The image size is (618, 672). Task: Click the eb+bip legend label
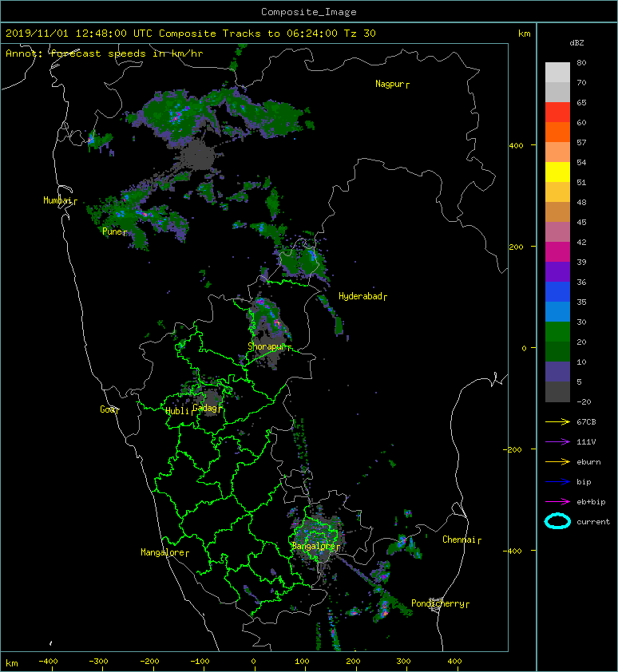pyautogui.click(x=591, y=502)
